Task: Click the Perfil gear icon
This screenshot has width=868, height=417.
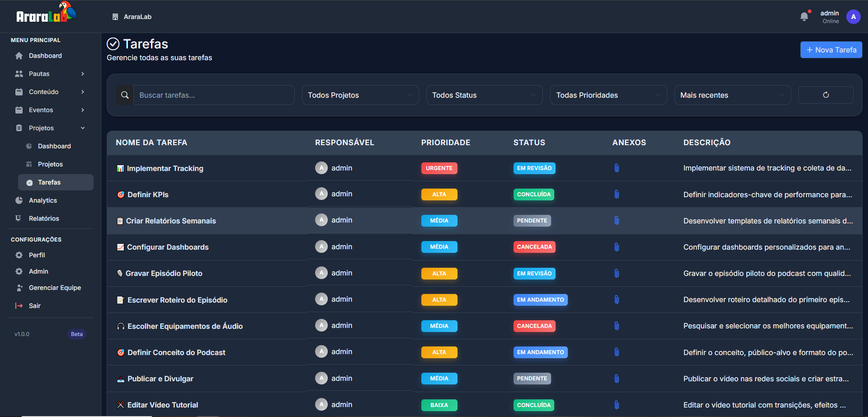Action: coord(19,255)
